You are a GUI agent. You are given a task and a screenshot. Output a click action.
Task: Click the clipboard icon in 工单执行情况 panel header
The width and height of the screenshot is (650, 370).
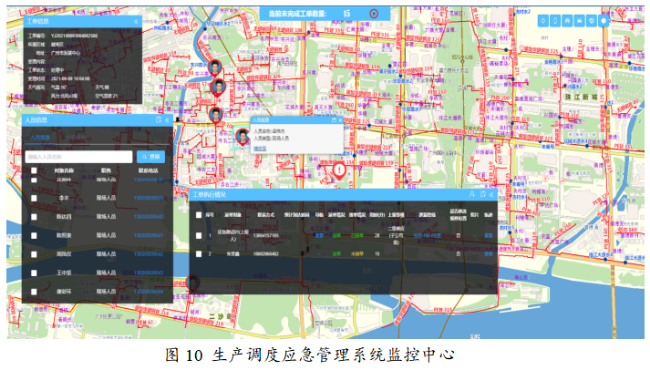point(483,194)
